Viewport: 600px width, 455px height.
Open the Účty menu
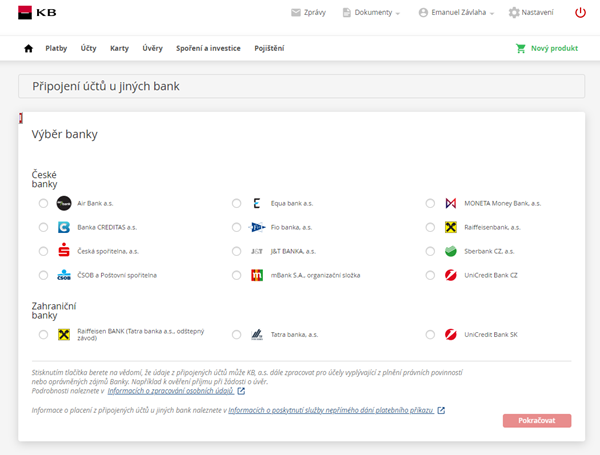(x=88, y=48)
